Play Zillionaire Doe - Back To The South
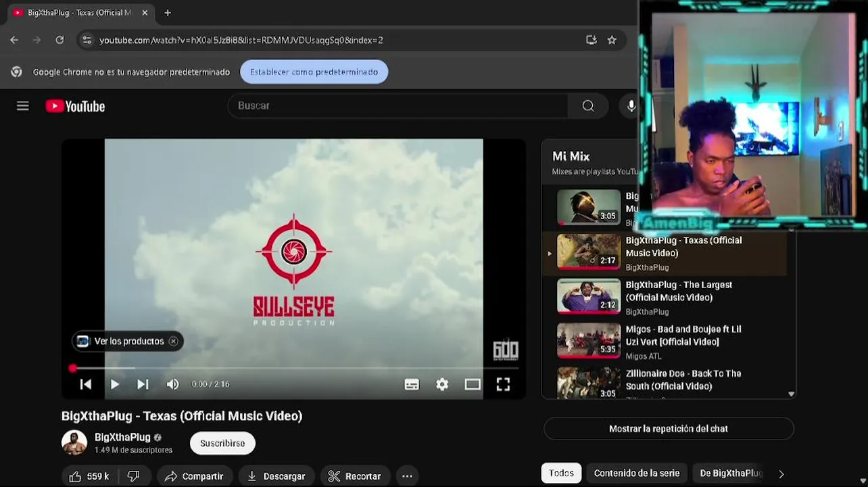This screenshot has width=868, height=487. pyautogui.click(x=665, y=383)
